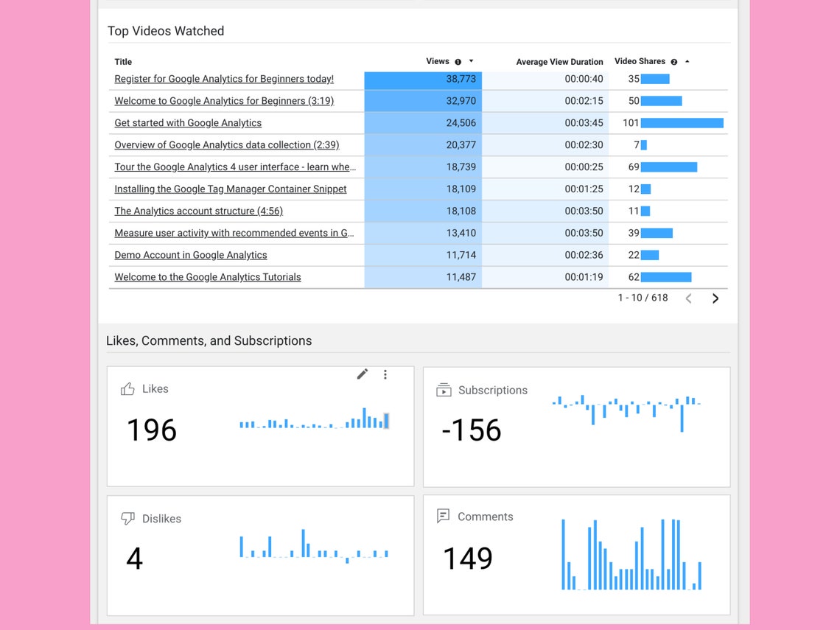Viewport: 840px width, 630px height.
Task: Open 'Overview of Google Analytics data collection' link
Action: (x=227, y=144)
